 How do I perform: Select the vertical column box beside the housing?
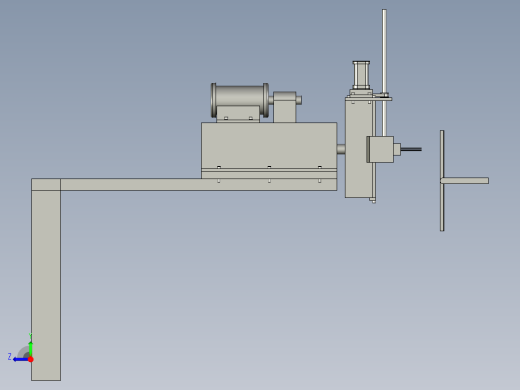[x=359, y=148]
